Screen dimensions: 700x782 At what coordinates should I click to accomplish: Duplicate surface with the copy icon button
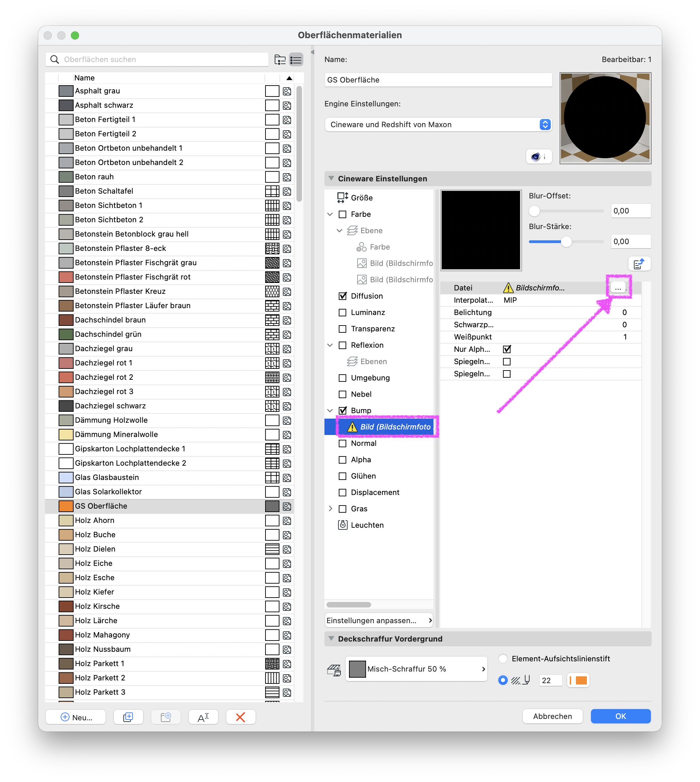128,717
